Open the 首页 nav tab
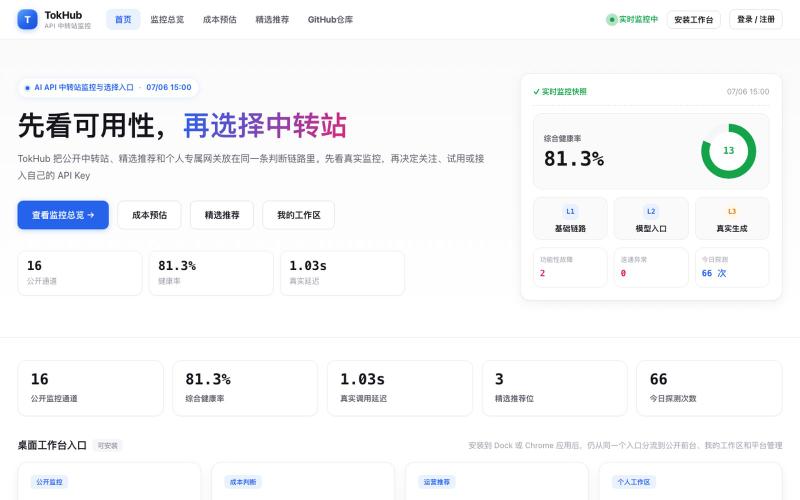800x500 pixels. tap(123, 19)
